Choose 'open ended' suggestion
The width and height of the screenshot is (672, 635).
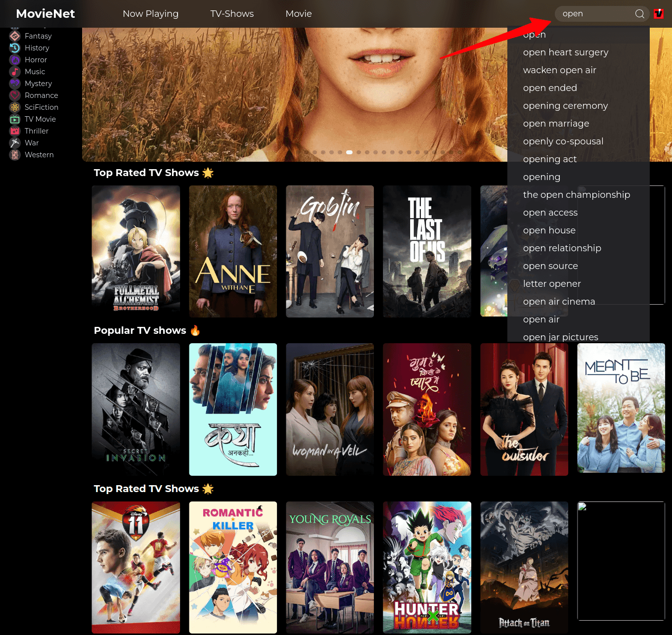point(579,88)
